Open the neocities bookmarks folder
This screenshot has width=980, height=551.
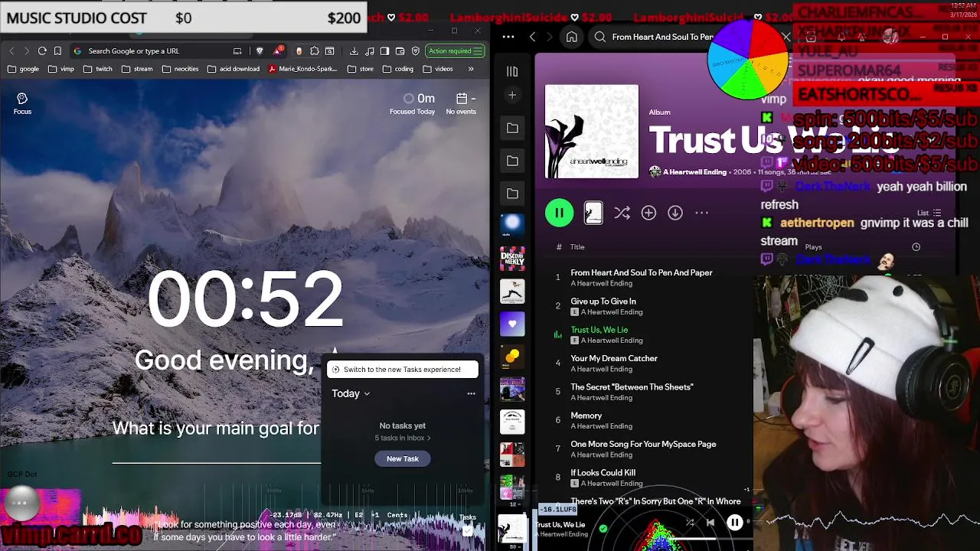tap(181, 69)
